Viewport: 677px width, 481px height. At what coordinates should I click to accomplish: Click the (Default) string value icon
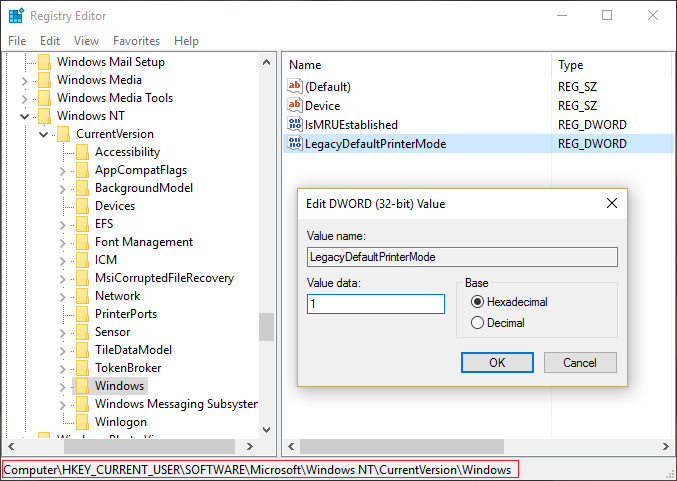(x=295, y=87)
